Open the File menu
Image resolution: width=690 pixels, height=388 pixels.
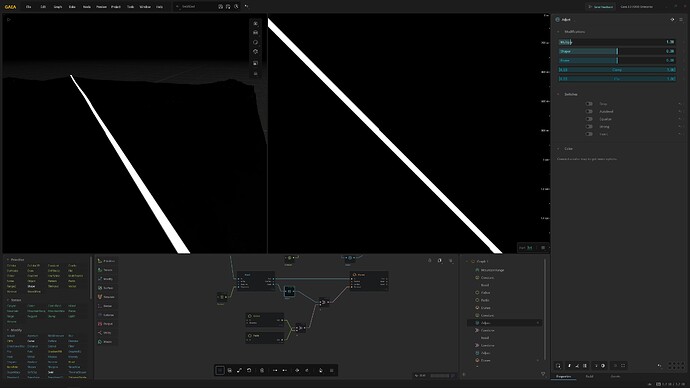pyautogui.click(x=29, y=7)
